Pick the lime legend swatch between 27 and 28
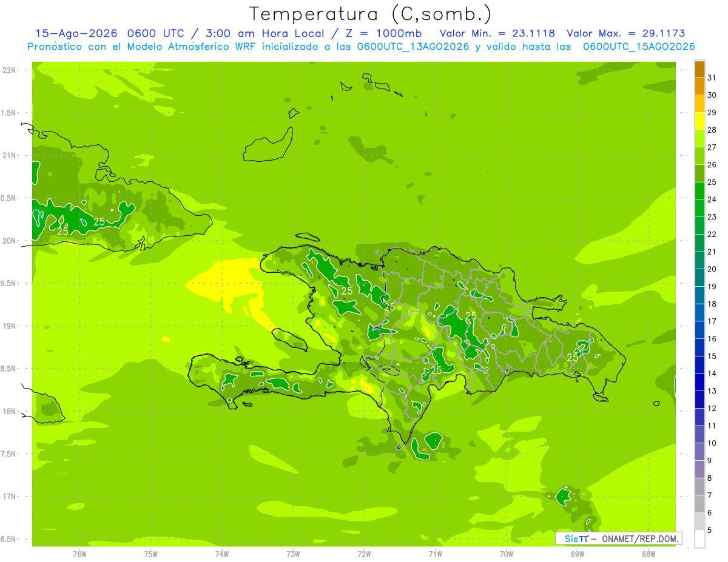The height and width of the screenshot is (562, 728). pos(699,138)
